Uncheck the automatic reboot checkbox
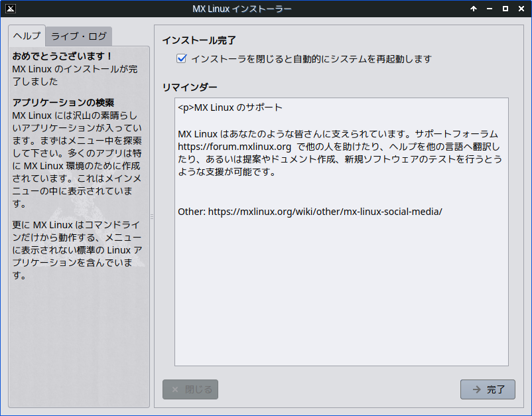 click(181, 59)
